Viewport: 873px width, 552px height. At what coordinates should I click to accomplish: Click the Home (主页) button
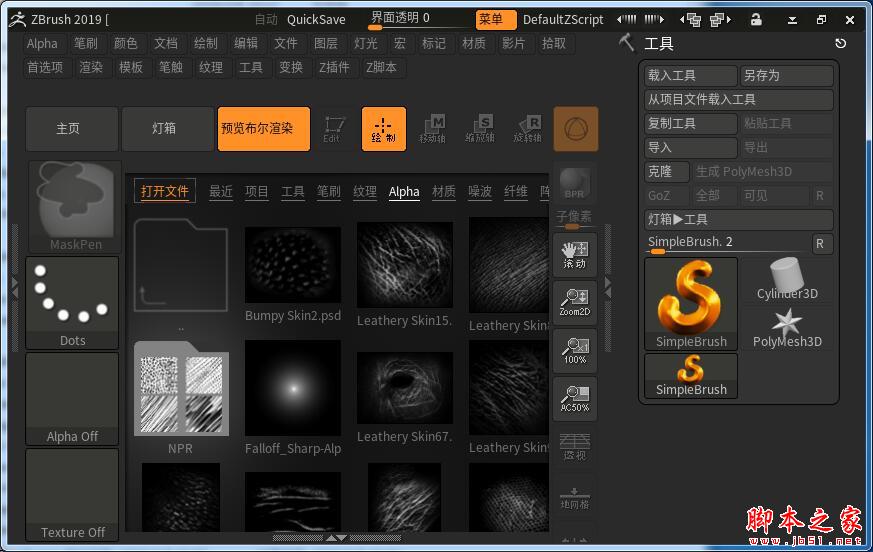click(72, 129)
